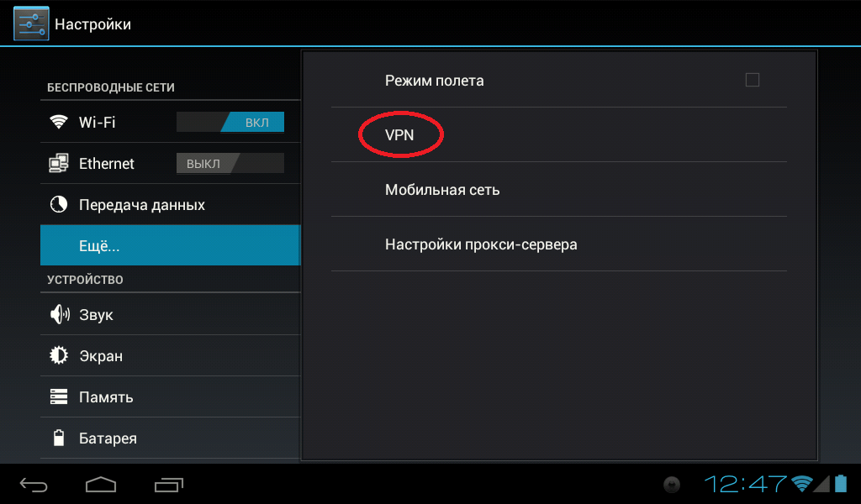Viewport: 861px width, 504px height.
Task: Tap the clock showing 12:47
Action: tap(745, 484)
